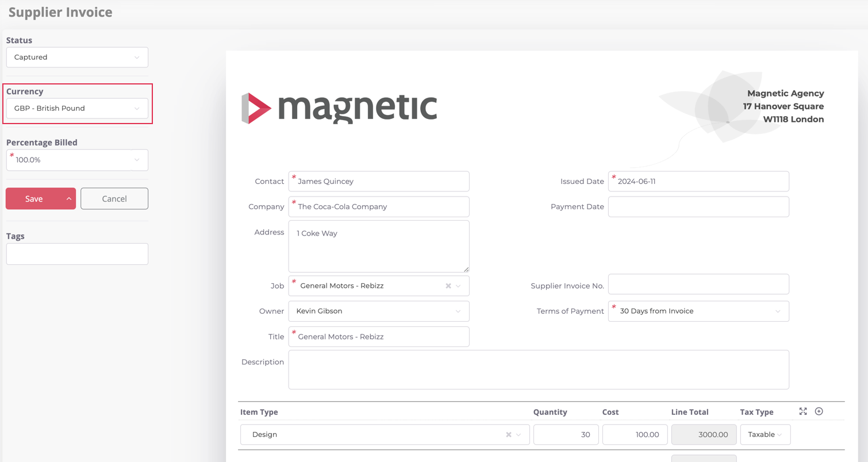The width and height of the screenshot is (868, 462).
Task: Open the Percentage Billed 100.0% dropdown
Action: click(x=77, y=160)
